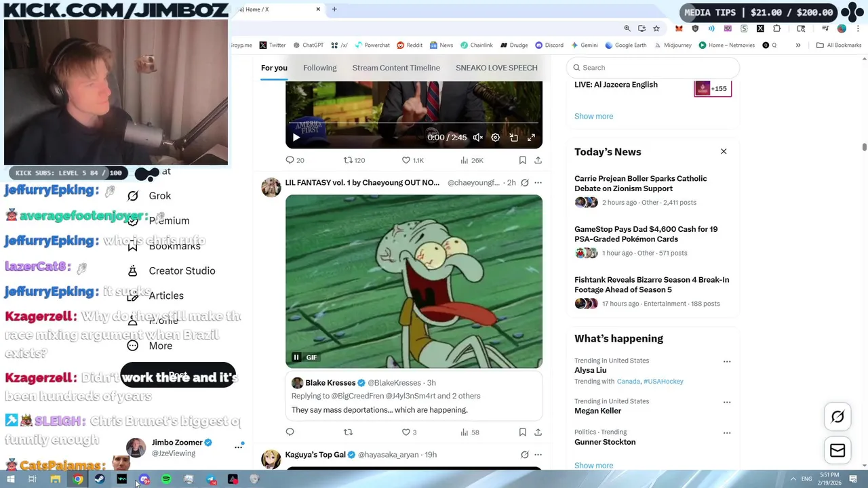The image size is (868, 488).
Task: Open Creator Studio in the sidebar
Action: coord(172,271)
